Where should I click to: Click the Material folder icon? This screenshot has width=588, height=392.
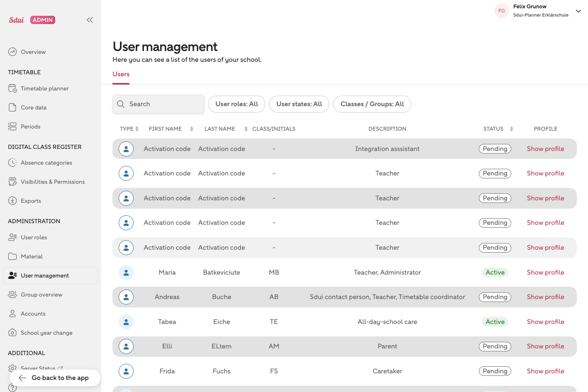pos(12,256)
